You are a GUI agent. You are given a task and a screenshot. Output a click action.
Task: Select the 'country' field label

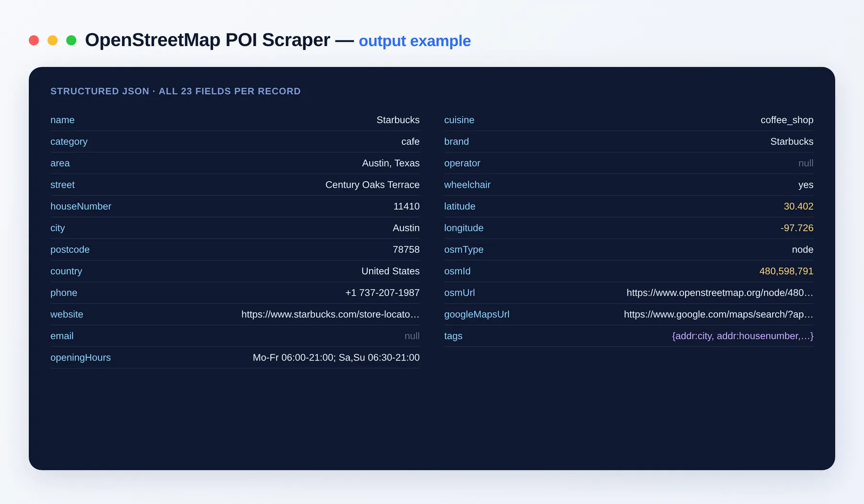coord(66,271)
